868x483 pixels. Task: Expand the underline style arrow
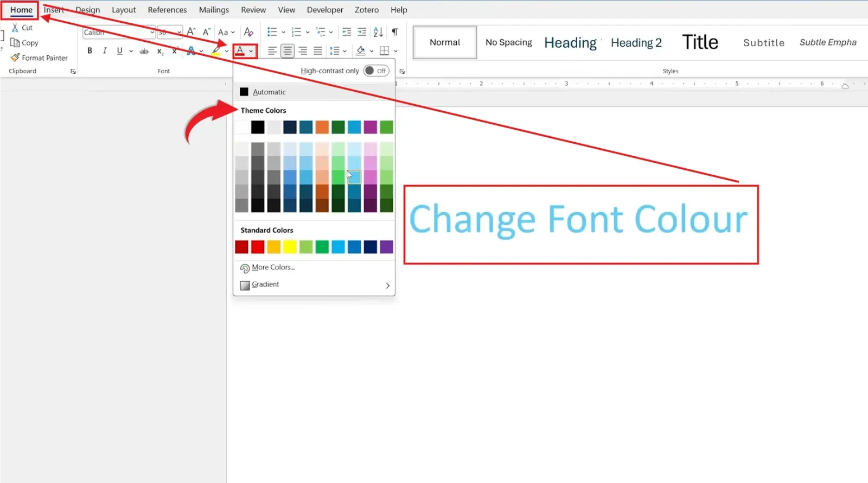[131, 52]
